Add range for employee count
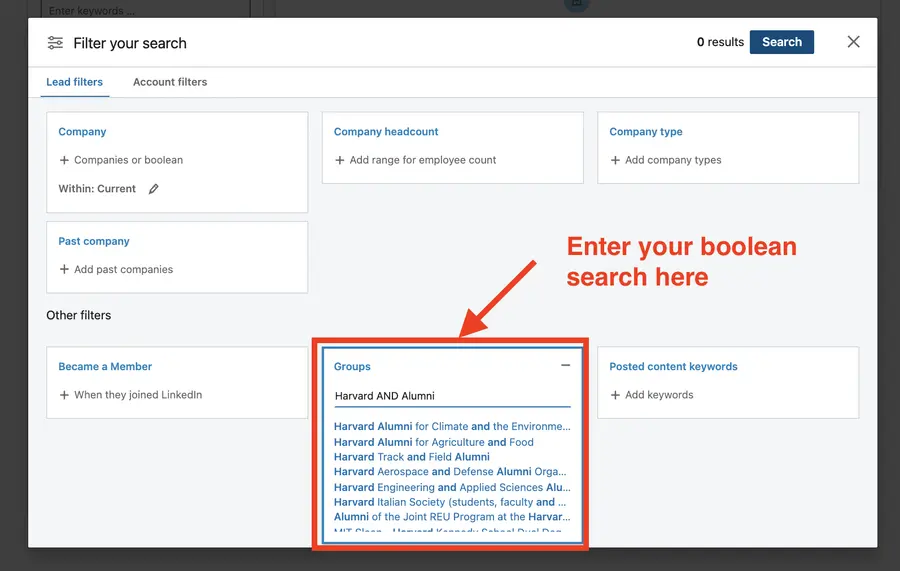Viewport: 900px width, 571px height. pyautogui.click(x=422, y=160)
